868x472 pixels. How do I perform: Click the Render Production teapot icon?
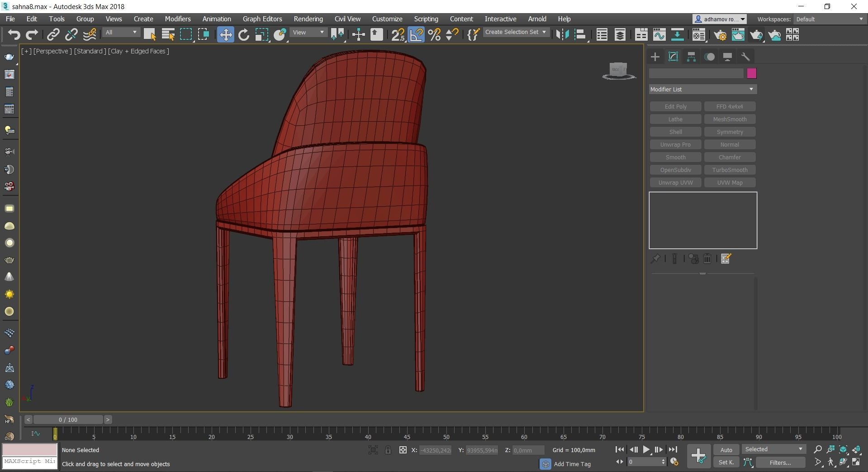click(756, 35)
